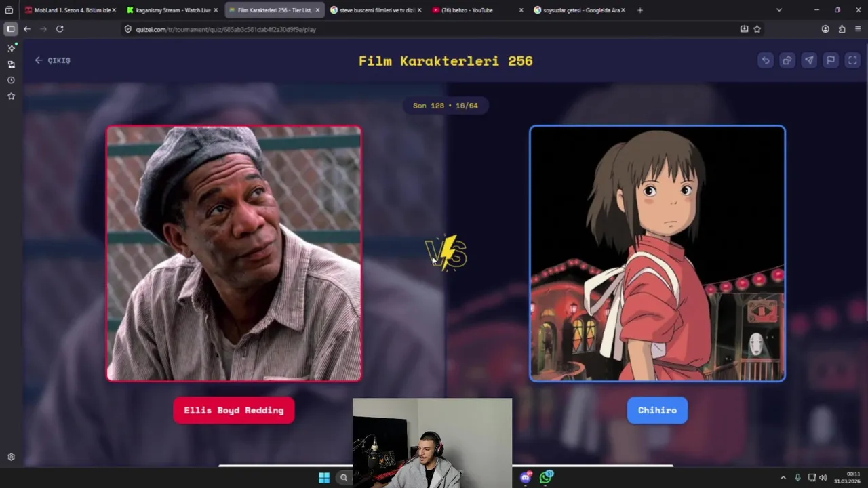This screenshot has width=868, height=488.
Task: Click the share link icon beside undo
Action: pyautogui.click(x=787, y=60)
